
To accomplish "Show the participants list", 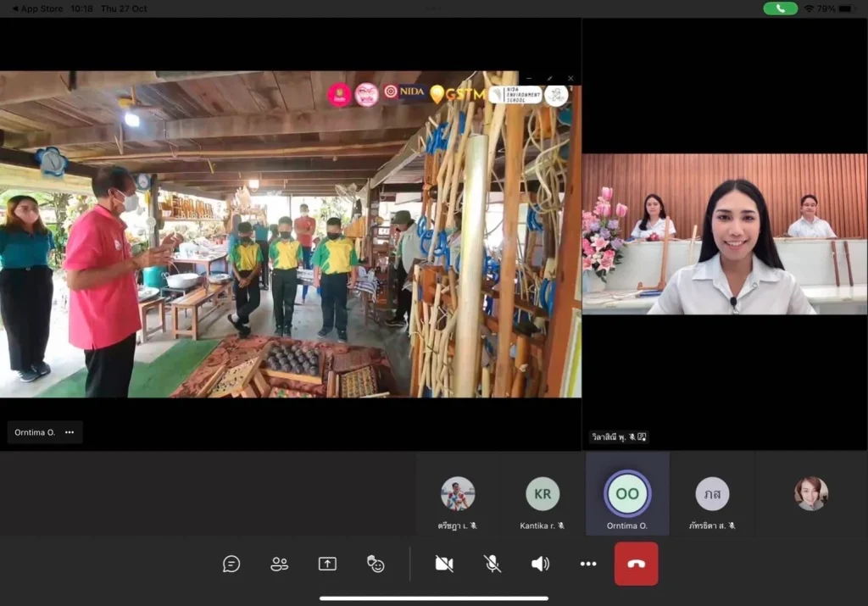I will [279, 564].
